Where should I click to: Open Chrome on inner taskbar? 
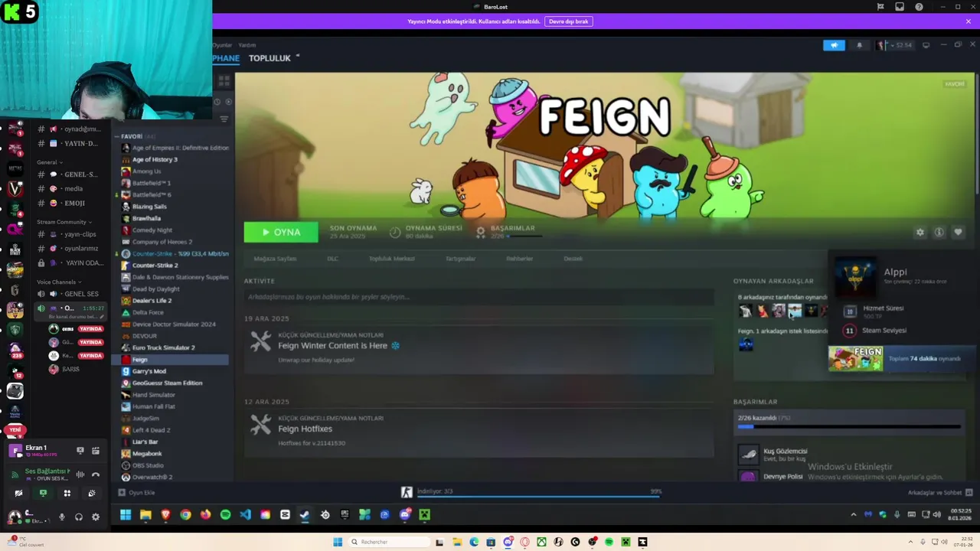click(185, 515)
